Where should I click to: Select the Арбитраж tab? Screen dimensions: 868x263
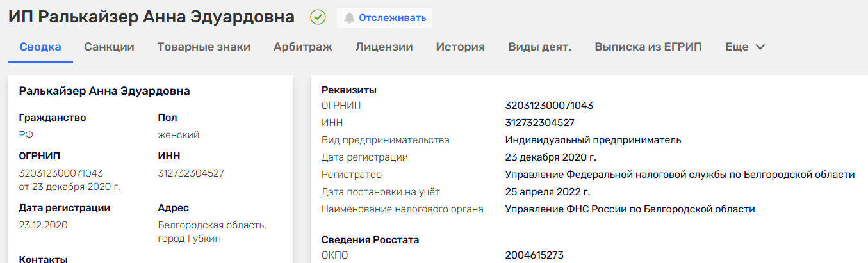click(302, 47)
